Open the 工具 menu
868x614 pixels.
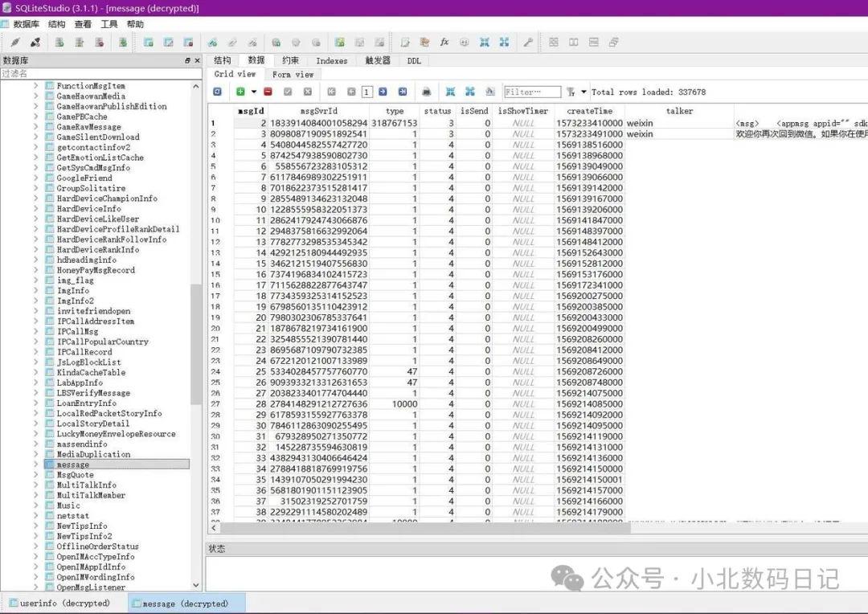click(109, 24)
